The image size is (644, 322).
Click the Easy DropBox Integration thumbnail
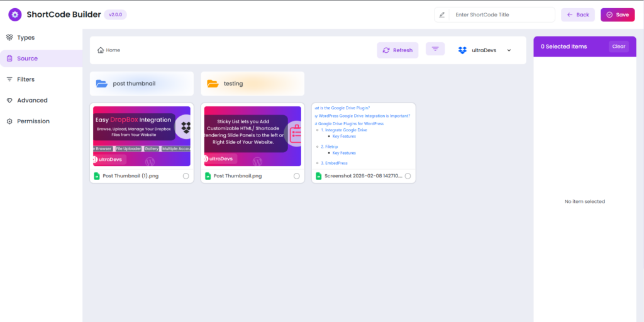[x=142, y=136]
